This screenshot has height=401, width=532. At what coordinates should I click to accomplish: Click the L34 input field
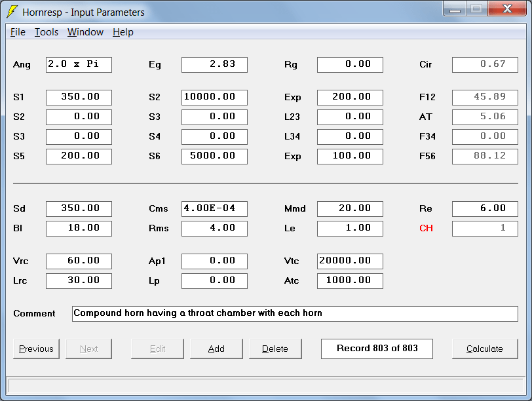350,137
